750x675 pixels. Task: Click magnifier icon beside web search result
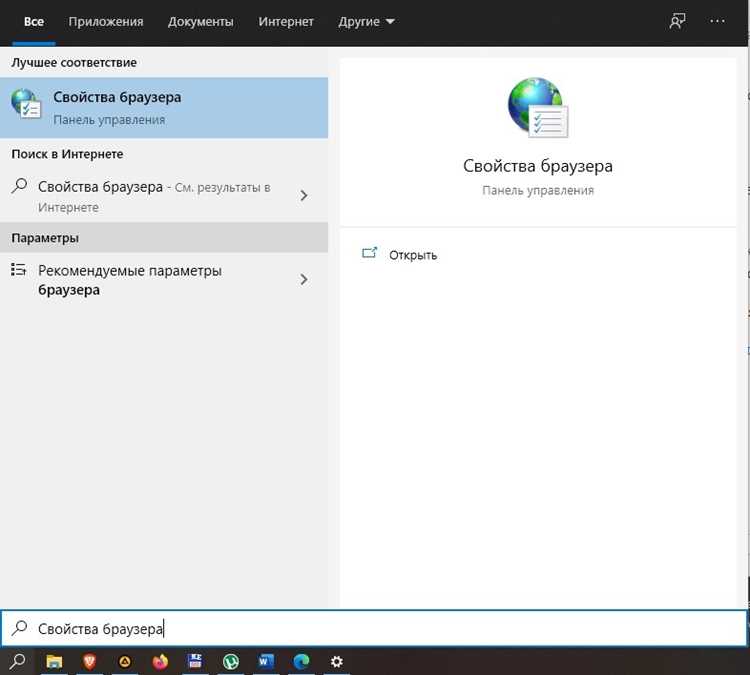[19, 186]
